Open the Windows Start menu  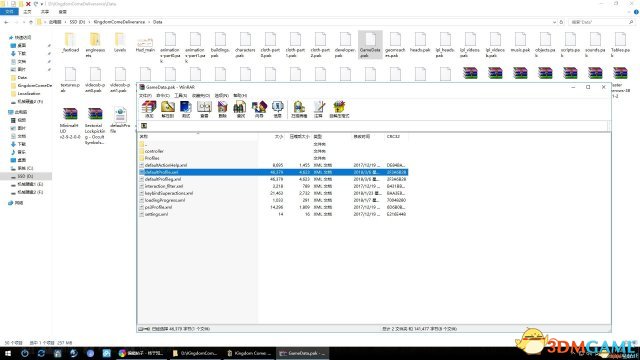[x=7, y=353]
